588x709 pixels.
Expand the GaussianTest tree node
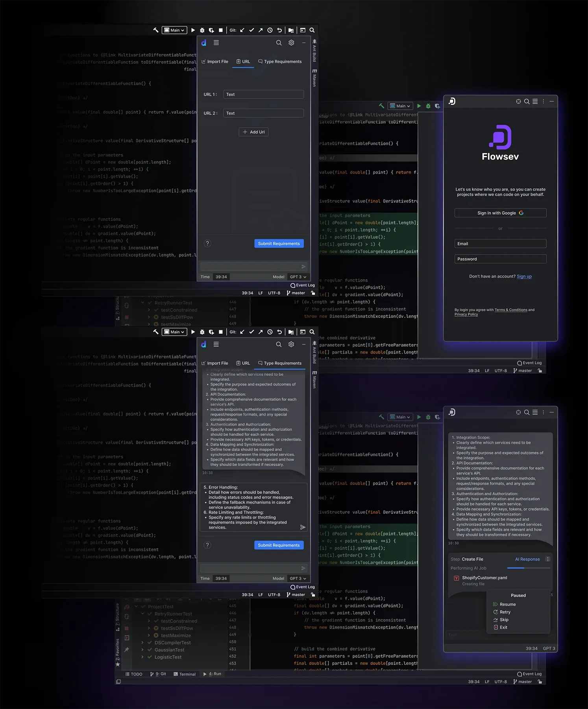coord(142,650)
